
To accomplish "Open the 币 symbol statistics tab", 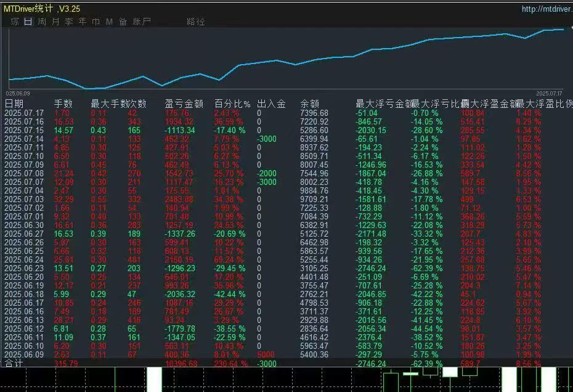I will [x=95, y=22].
